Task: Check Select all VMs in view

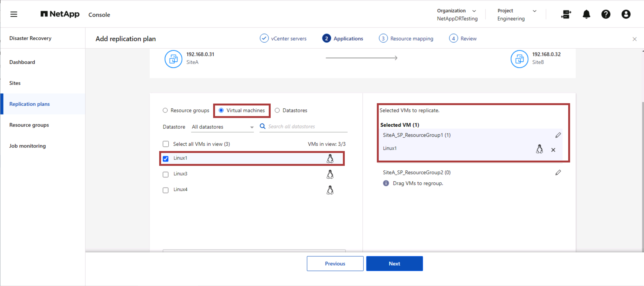Action: (166, 144)
